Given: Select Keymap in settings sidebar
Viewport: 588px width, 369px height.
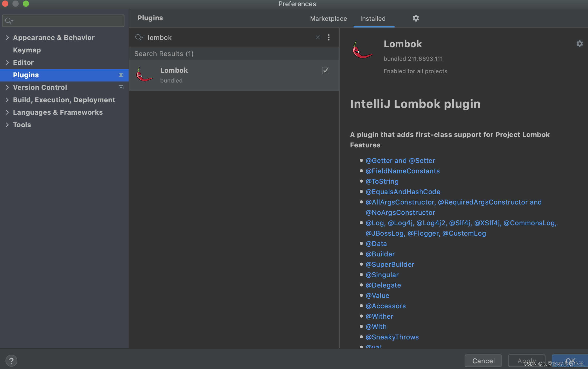Looking at the screenshot, I should click(x=27, y=50).
